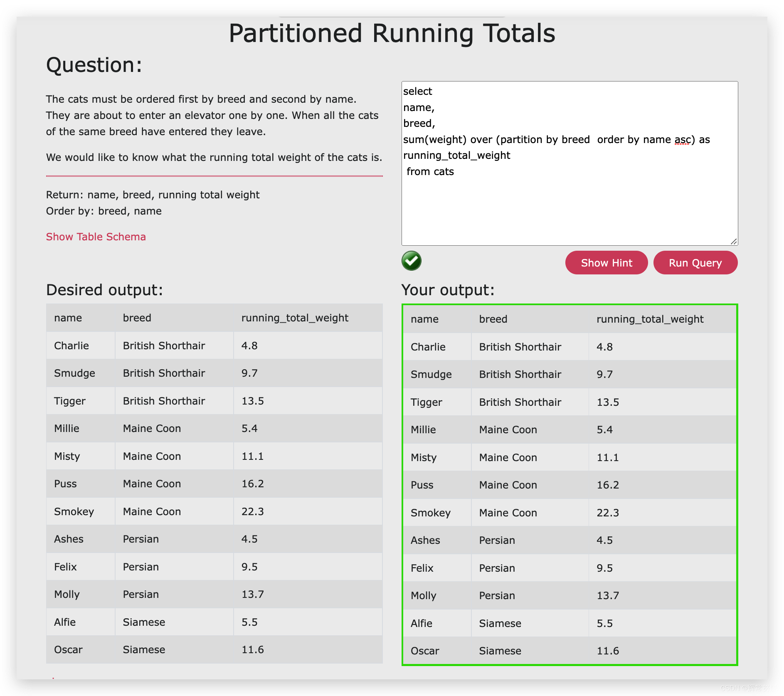Click Charlie in Your output table
Viewport: 784px width, 696px height.
(x=428, y=347)
